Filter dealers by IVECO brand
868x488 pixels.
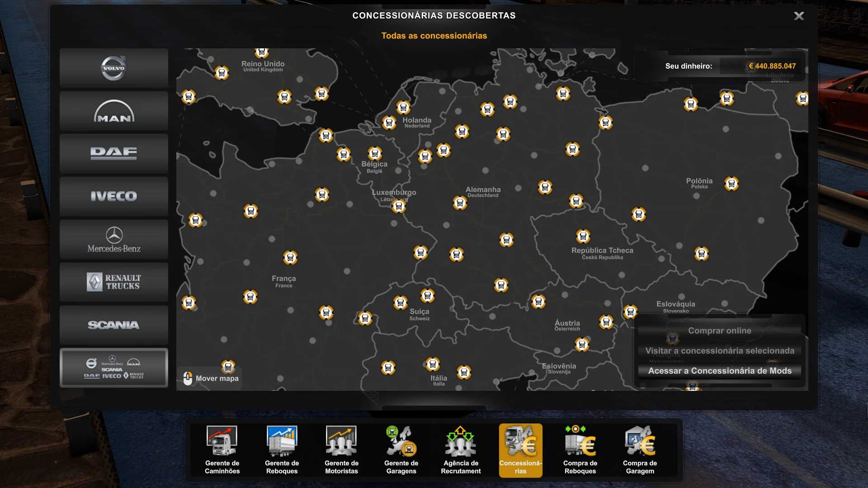[113, 197]
